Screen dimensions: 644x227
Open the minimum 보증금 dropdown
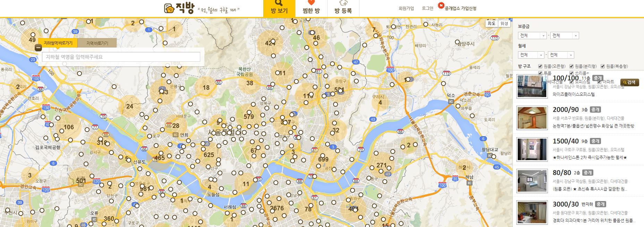pos(533,36)
